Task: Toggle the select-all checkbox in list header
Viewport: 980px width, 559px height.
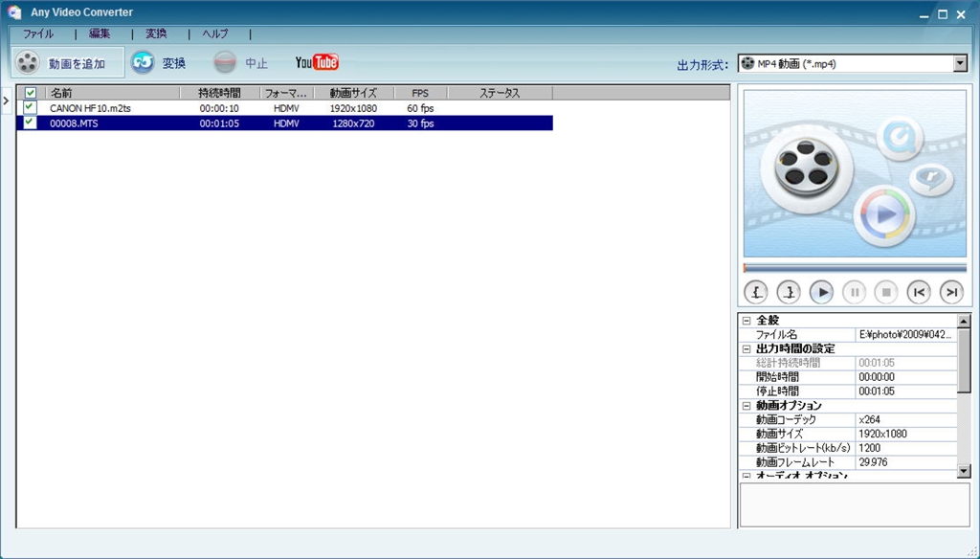Action: pyautogui.click(x=30, y=93)
